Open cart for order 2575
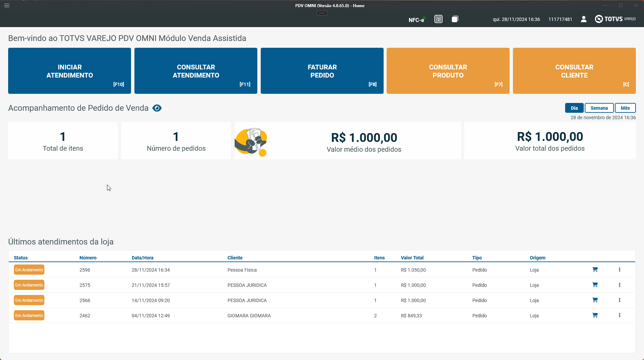Screen dimensions: 644x360 tap(595, 285)
